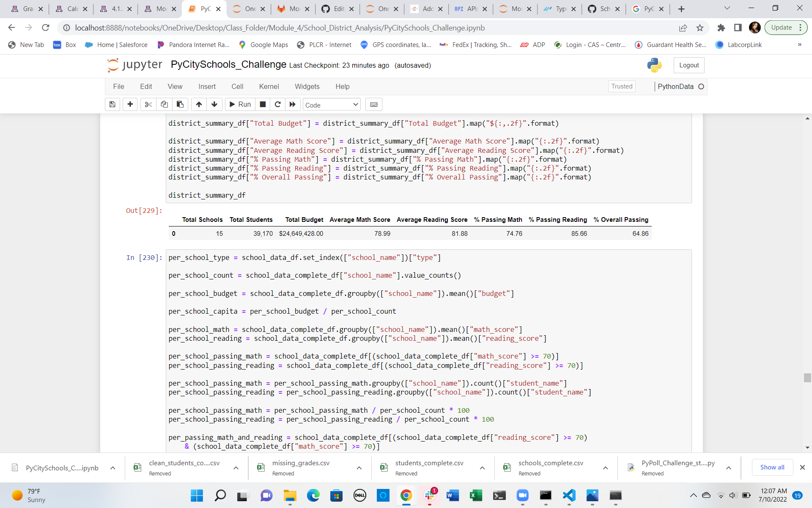The image size is (812, 508).
Task: Switch to the APIs browser tab
Action: click(469, 8)
